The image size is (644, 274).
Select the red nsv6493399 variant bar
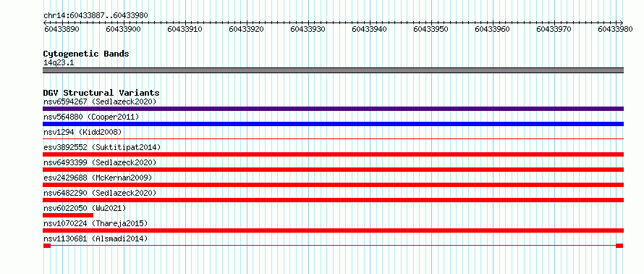[333, 170]
